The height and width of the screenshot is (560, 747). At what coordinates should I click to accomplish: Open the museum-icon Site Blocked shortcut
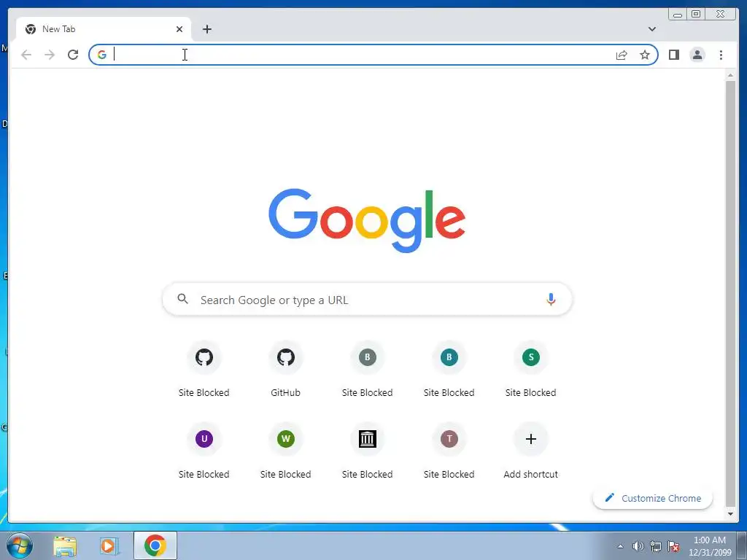(x=368, y=451)
